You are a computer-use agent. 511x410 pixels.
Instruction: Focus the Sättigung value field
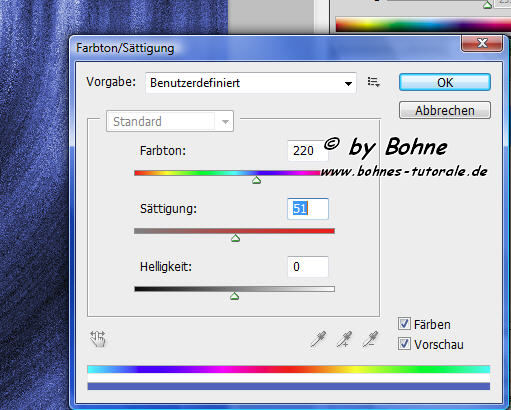pyautogui.click(x=308, y=209)
